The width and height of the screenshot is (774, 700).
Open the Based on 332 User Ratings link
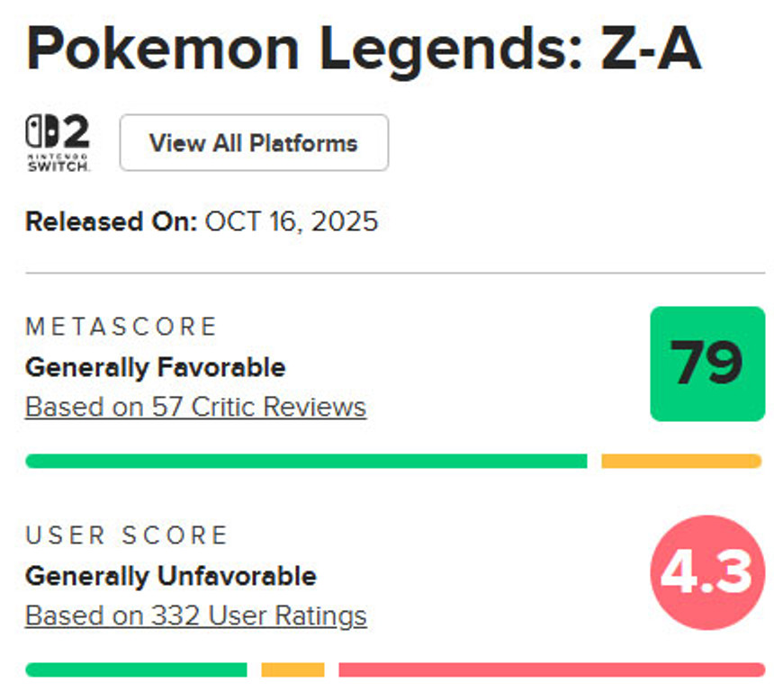pyautogui.click(x=195, y=615)
